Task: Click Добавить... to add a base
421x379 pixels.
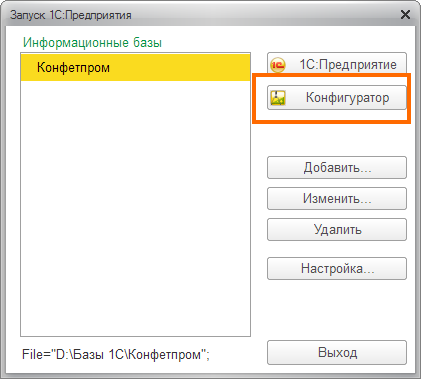Action: tap(337, 167)
